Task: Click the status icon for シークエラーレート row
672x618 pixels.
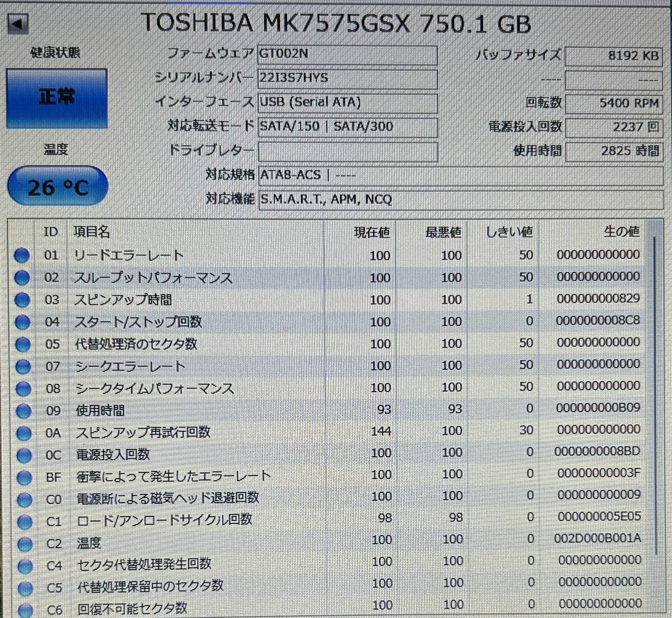Action: (22, 366)
